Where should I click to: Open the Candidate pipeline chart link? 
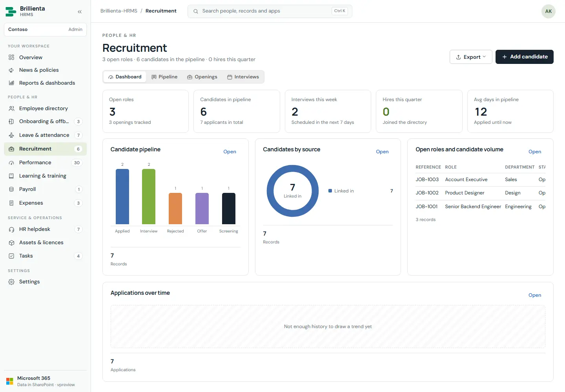tap(230, 152)
